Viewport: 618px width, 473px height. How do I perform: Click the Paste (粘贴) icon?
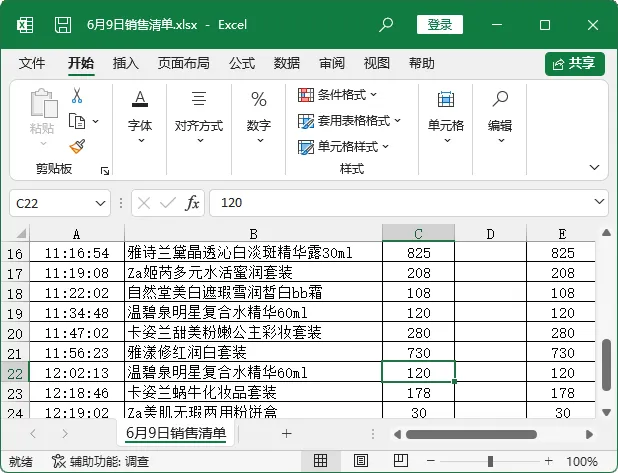[x=44, y=103]
